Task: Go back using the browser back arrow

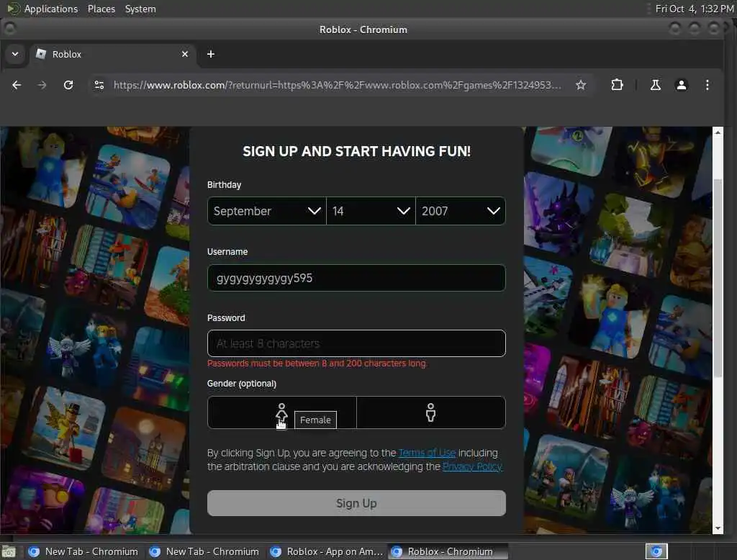Action: pyautogui.click(x=17, y=85)
